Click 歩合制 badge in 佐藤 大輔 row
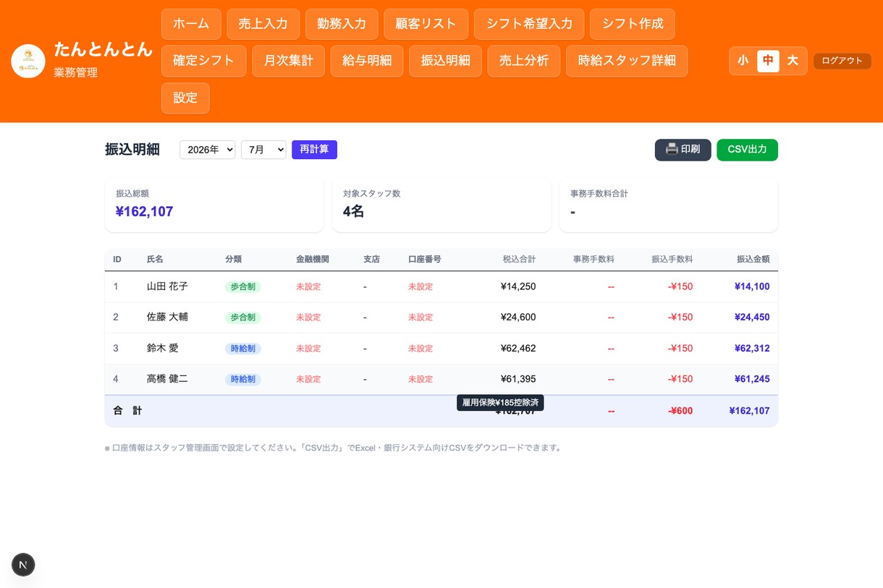The height and width of the screenshot is (588, 883). click(x=243, y=318)
